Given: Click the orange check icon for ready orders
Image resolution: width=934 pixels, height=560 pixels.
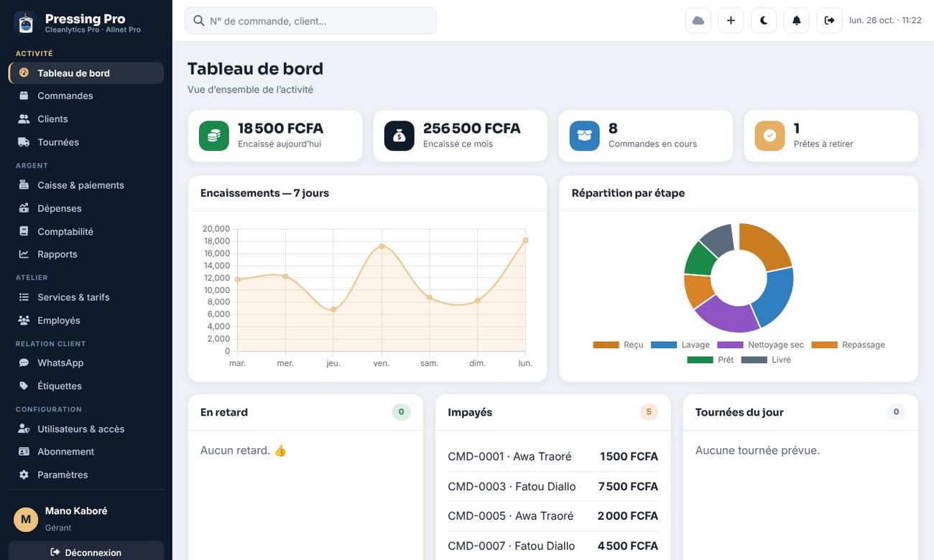Looking at the screenshot, I should 770,136.
